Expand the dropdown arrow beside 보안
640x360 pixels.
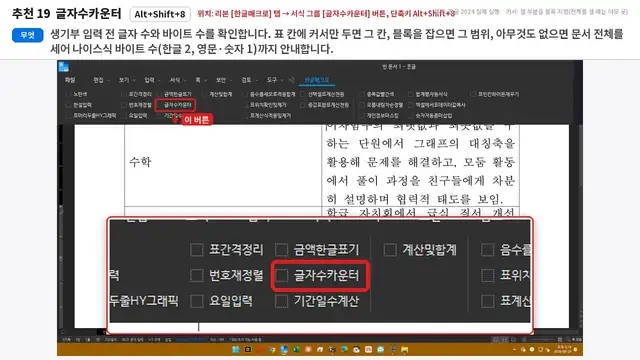click(231, 80)
